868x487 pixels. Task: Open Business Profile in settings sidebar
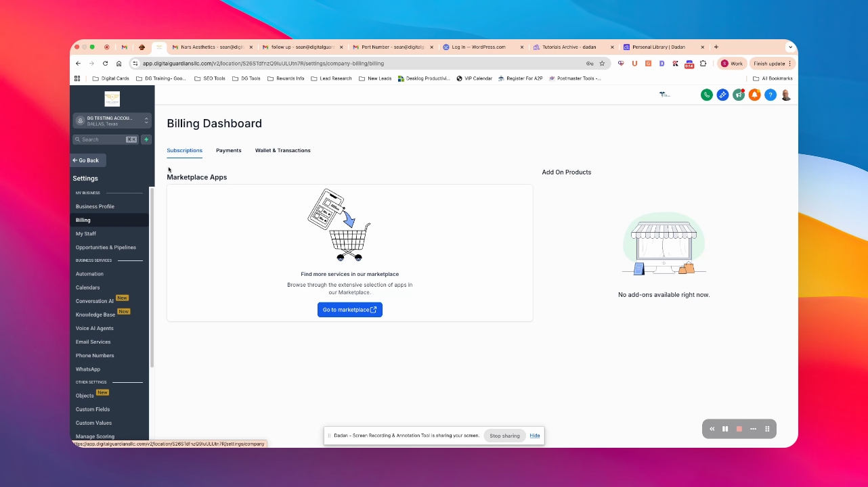(x=95, y=206)
